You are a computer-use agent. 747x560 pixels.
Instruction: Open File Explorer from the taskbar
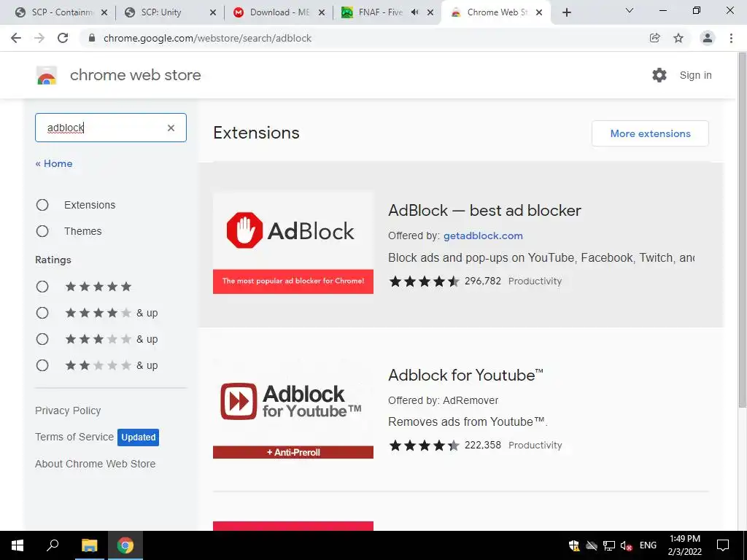89,545
